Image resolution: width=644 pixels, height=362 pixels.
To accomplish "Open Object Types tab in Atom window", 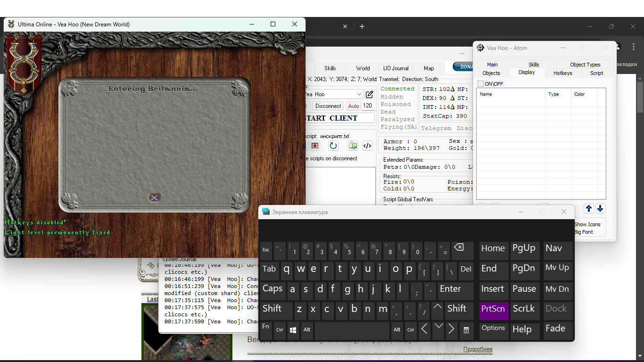I will [x=585, y=65].
